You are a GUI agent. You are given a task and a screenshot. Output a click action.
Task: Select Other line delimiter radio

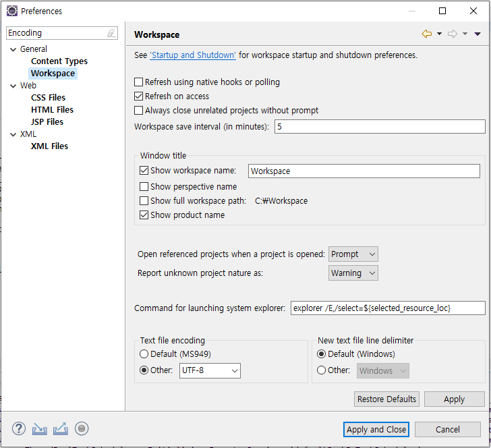tap(321, 370)
